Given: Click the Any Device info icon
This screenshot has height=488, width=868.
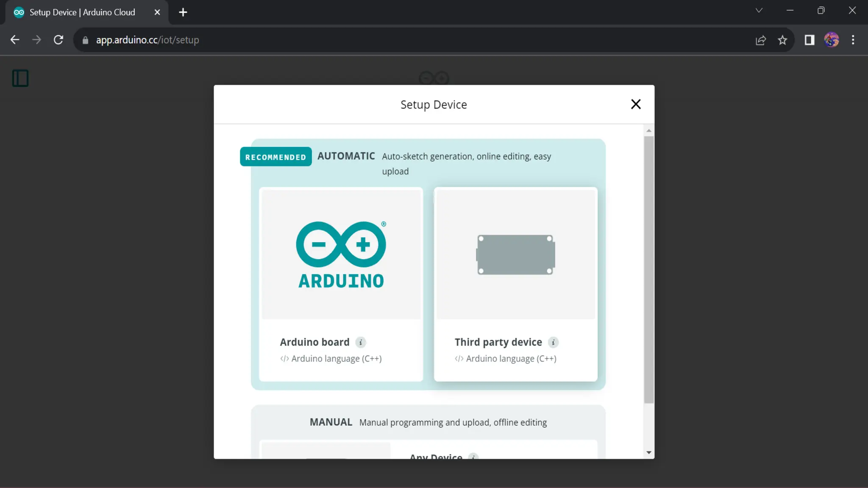Looking at the screenshot, I should (x=473, y=456).
